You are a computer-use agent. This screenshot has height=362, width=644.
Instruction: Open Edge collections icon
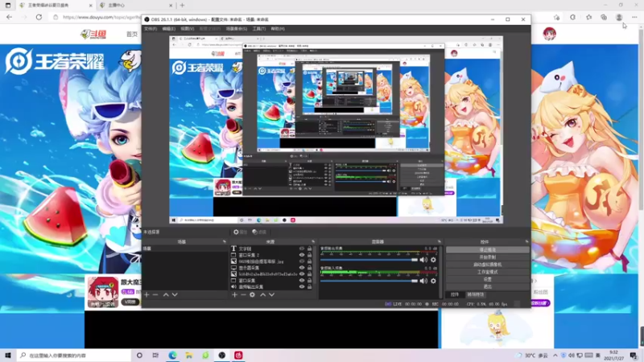[x=604, y=17]
